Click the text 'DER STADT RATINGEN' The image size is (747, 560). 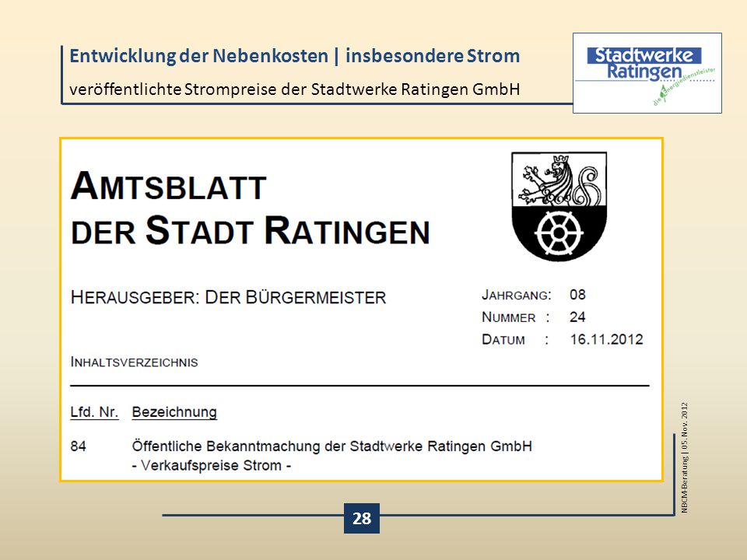pyautogui.click(x=251, y=231)
